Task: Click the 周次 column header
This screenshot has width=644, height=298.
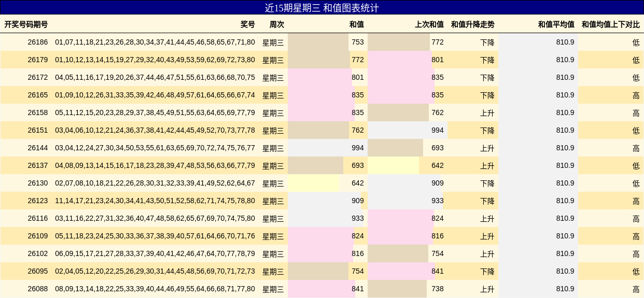Action: tap(277, 24)
